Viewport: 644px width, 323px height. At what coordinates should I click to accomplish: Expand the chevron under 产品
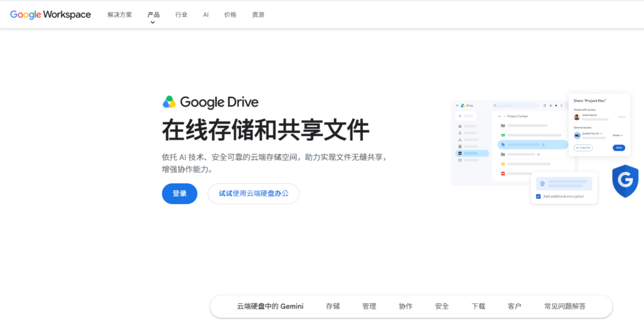pos(153,22)
